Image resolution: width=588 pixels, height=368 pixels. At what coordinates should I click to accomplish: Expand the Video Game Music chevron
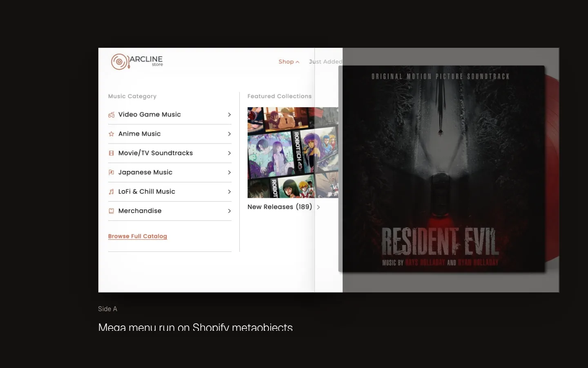coord(229,115)
